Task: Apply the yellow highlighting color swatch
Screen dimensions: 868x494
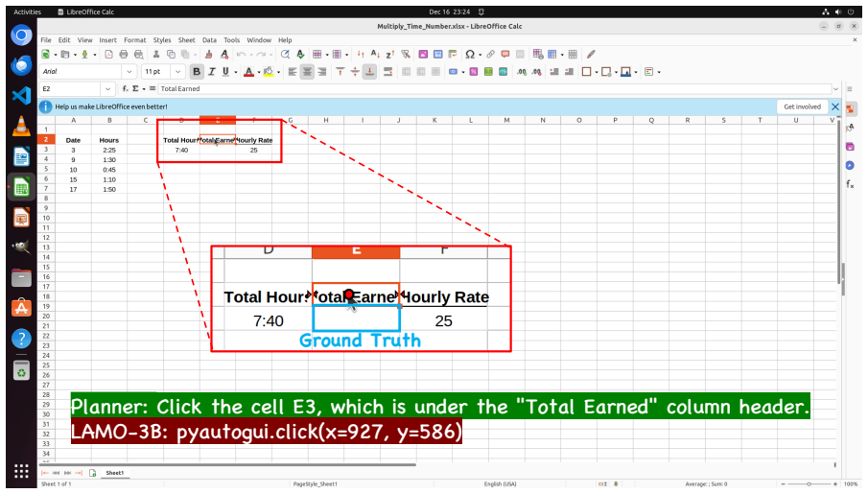Action: 269,71
